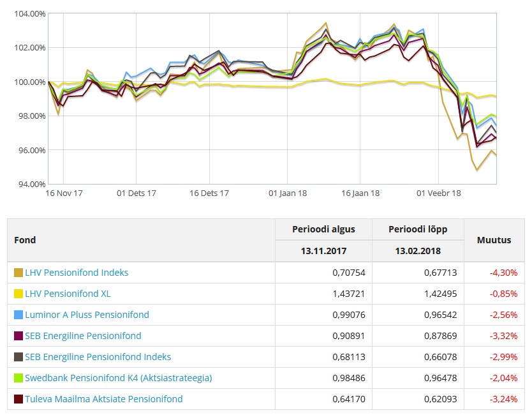Click the purple swatch beside SEB Energiline Pensionifond
The height and width of the screenshot is (415, 532).
[x=18, y=336]
